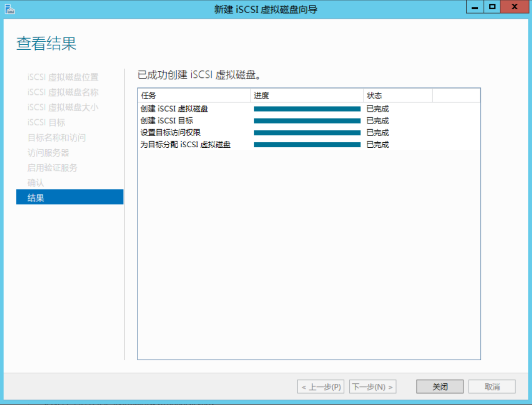Image resolution: width=532 pixels, height=405 pixels.
Task: Maximize the iSCSI wizard window
Action: click(492, 7)
